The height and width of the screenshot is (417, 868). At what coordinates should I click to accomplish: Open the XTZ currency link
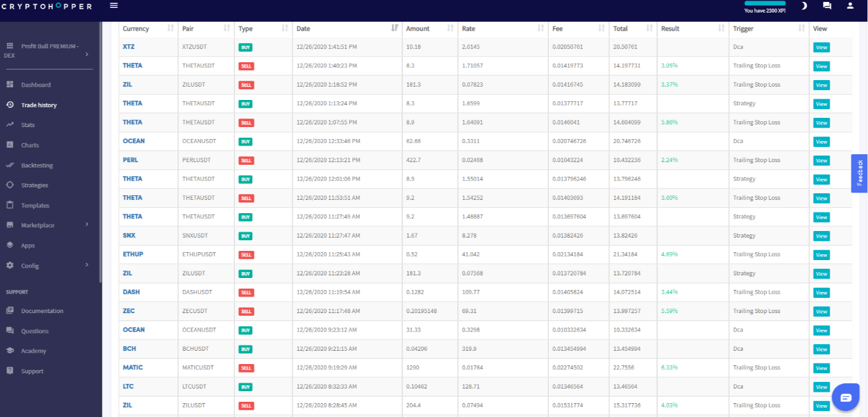coord(128,47)
